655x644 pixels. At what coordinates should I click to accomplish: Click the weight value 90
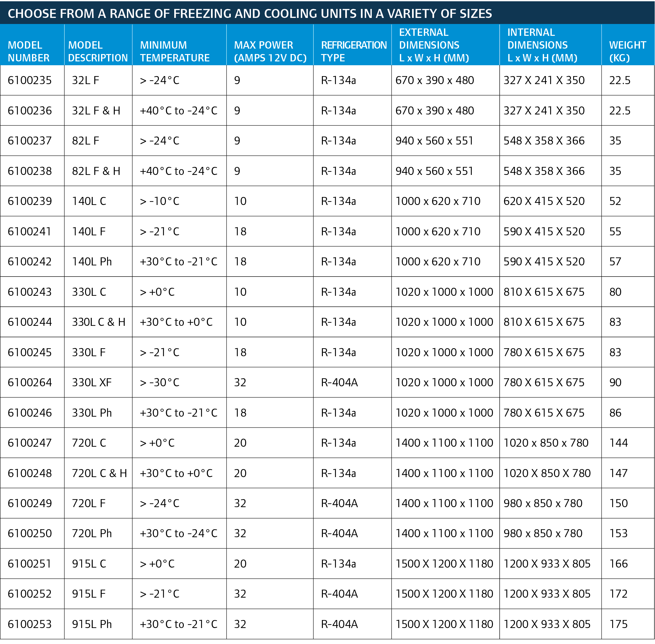pos(615,382)
